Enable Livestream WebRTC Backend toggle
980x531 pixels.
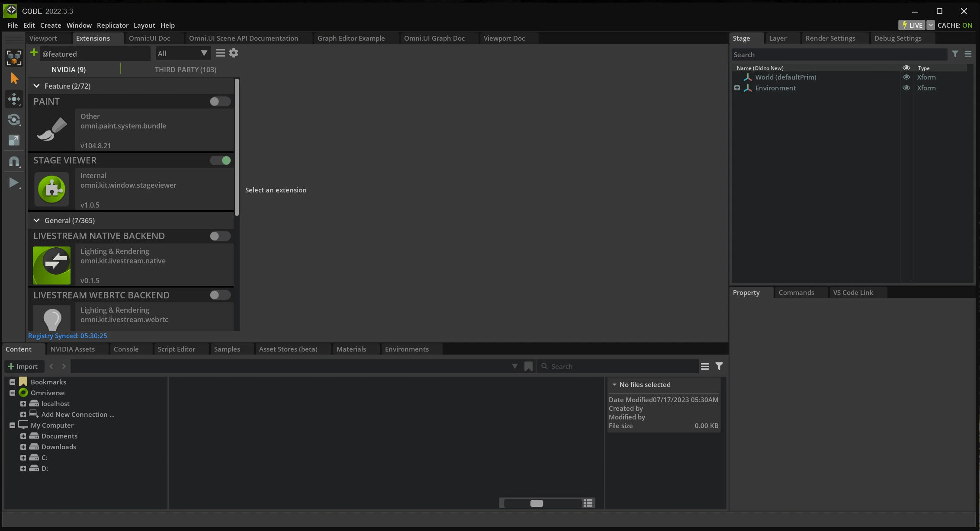(x=220, y=295)
